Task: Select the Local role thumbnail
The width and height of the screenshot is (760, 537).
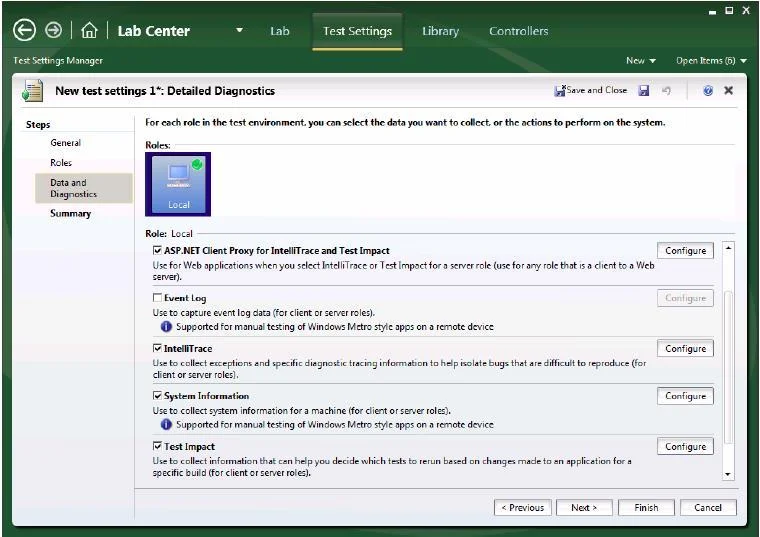Action: [x=178, y=184]
